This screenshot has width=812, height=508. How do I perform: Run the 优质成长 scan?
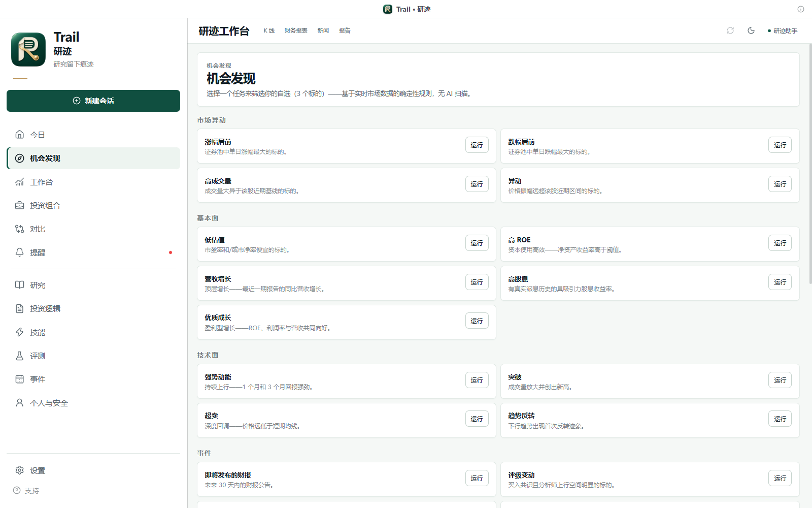click(x=477, y=321)
